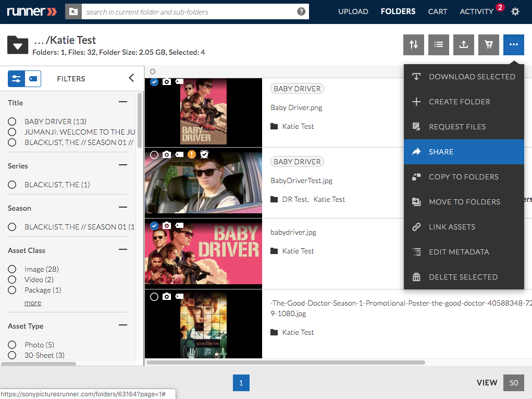This screenshot has width=532, height=399.
Task: Choose Edit Metadata menu item
Action: click(x=464, y=252)
